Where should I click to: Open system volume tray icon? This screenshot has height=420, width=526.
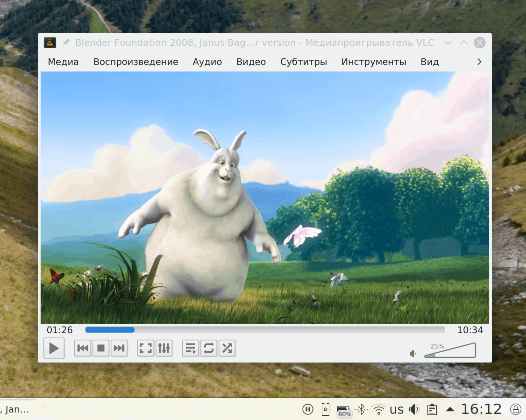414,409
